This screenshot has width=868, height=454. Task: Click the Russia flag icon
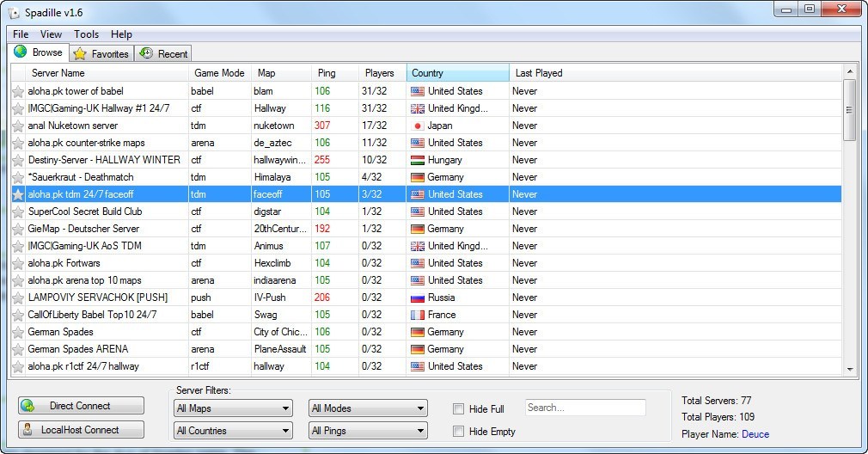(x=418, y=298)
